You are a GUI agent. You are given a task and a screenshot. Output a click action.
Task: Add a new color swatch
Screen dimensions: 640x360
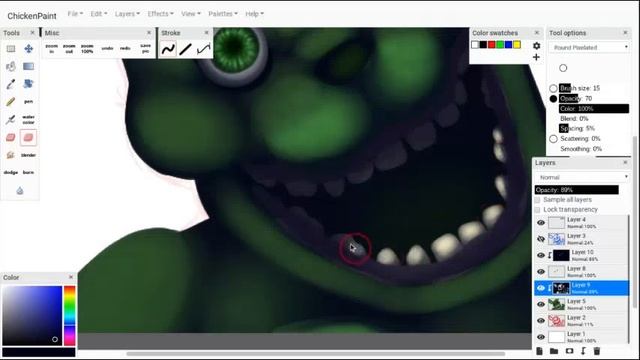(x=537, y=57)
